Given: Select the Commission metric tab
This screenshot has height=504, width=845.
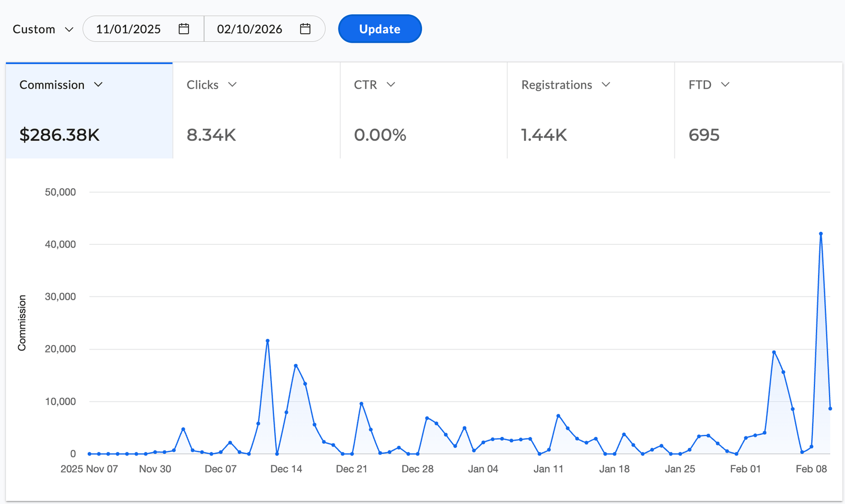Looking at the screenshot, I should pyautogui.click(x=89, y=111).
